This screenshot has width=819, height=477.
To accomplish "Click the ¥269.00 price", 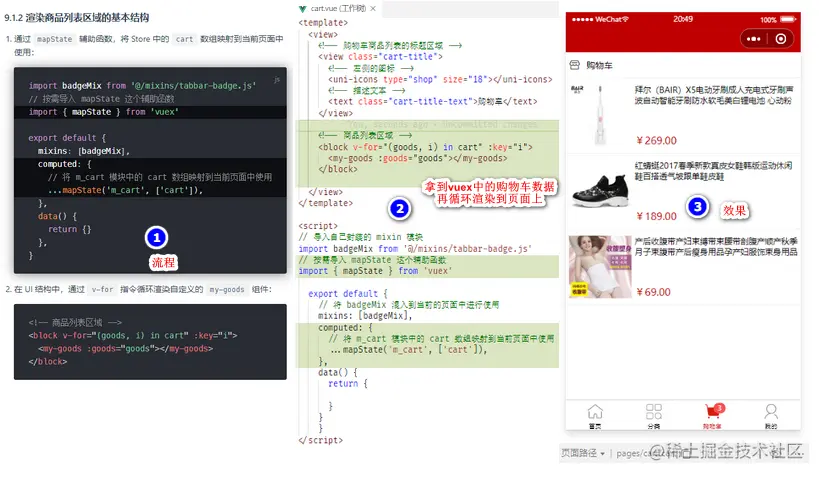I will click(x=657, y=141).
